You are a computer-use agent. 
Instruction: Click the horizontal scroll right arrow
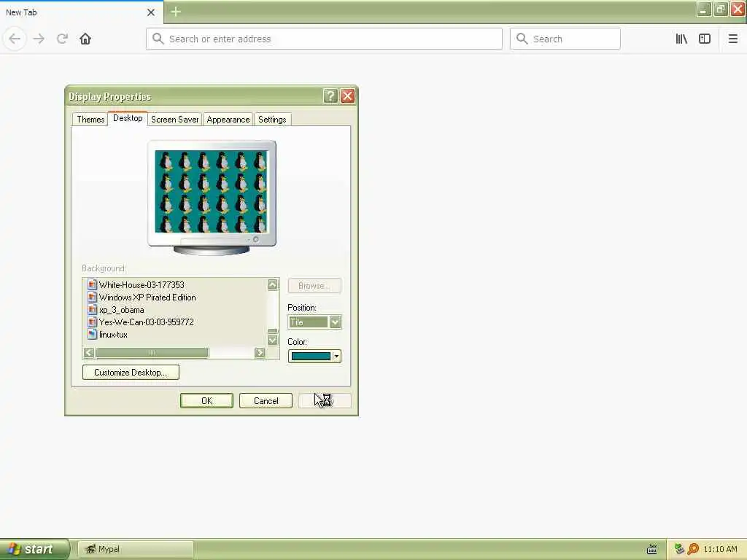coord(260,353)
